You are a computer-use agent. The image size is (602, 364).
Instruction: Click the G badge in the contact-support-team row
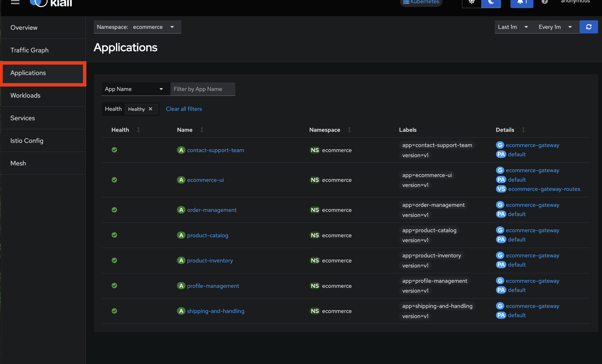click(500, 145)
